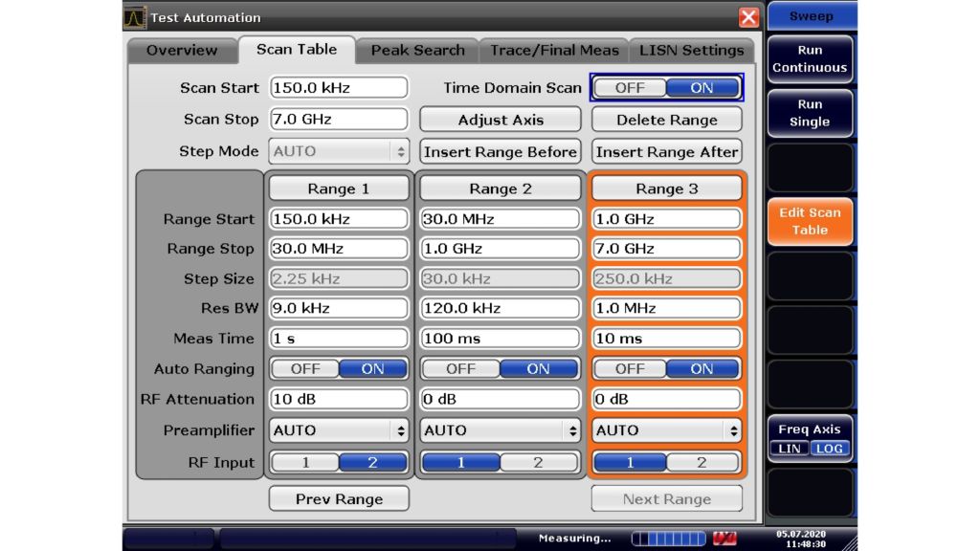Go to the Trace/Final Meas tab
The height and width of the screenshot is (551, 980).
pyautogui.click(x=555, y=51)
